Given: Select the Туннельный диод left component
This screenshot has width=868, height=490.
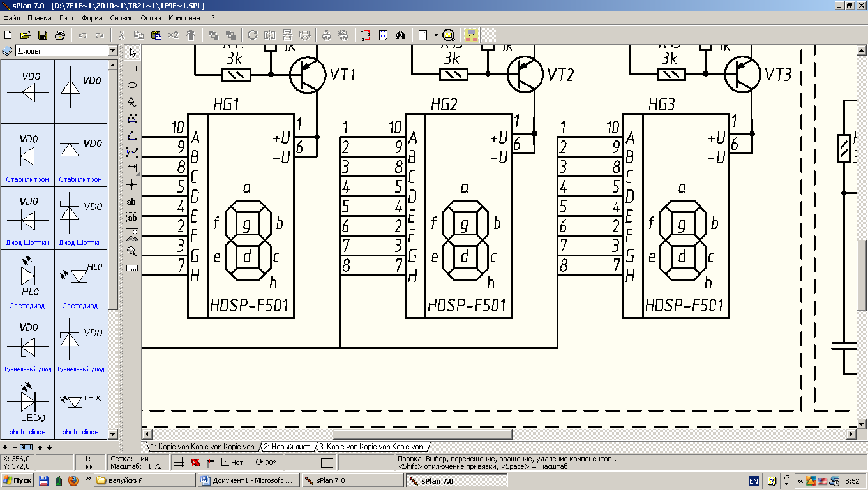Looking at the screenshot, I should (x=27, y=343).
